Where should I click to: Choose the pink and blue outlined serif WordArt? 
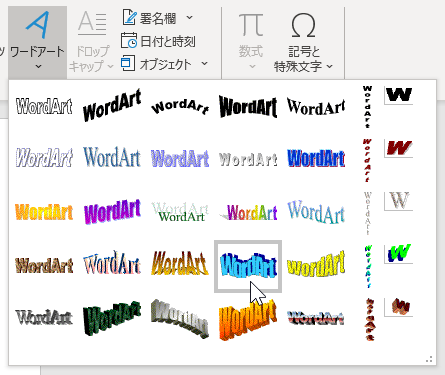click(112, 263)
